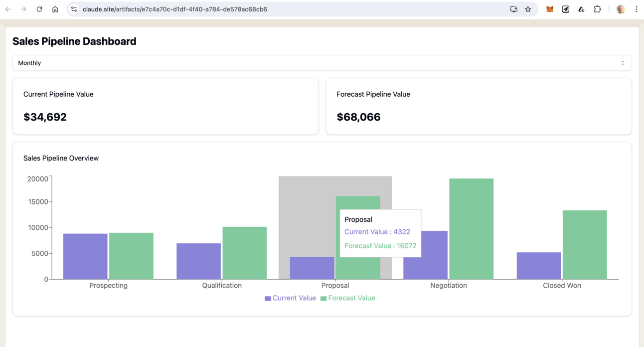
Task: Click the back navigation arrow
Action: tap(8, 9)
